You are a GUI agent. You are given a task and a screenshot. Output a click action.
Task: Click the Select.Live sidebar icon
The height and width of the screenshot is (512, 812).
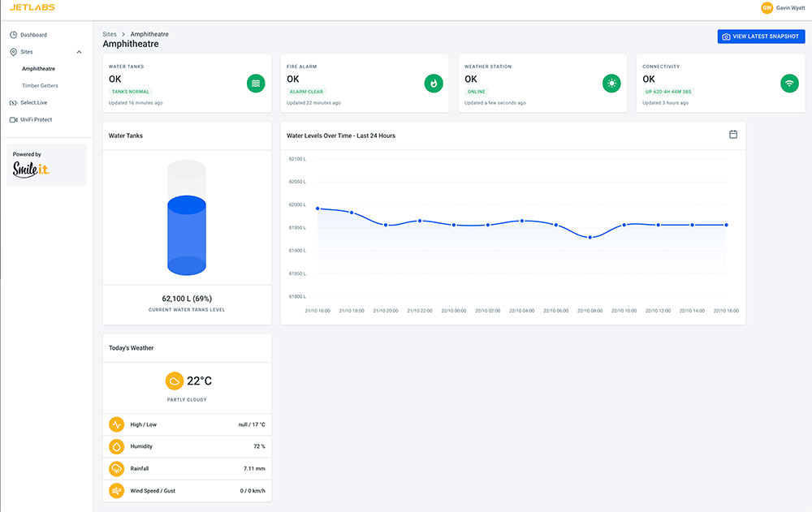[14, 102]
